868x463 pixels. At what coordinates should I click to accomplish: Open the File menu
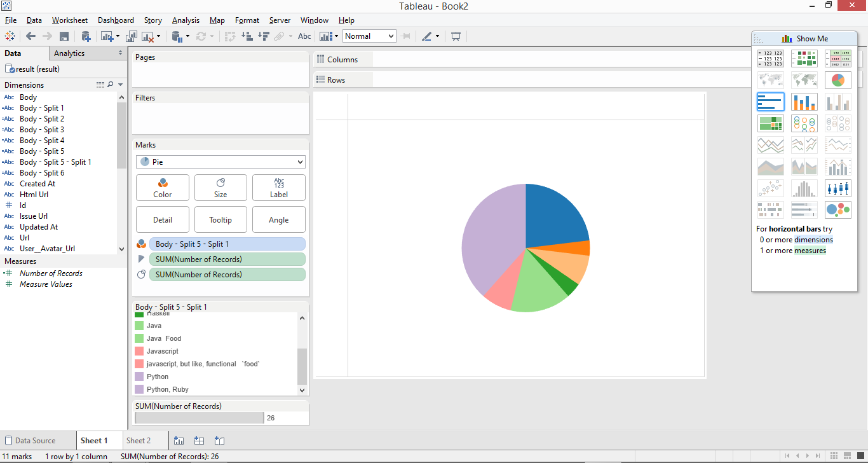[11, 20]
